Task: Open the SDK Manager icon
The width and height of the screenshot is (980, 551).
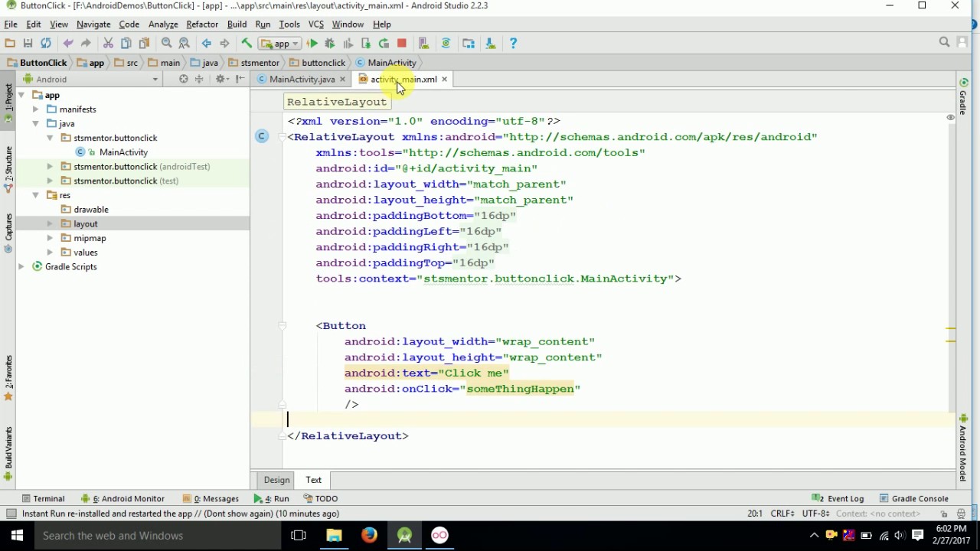Action: pos(491,44)
